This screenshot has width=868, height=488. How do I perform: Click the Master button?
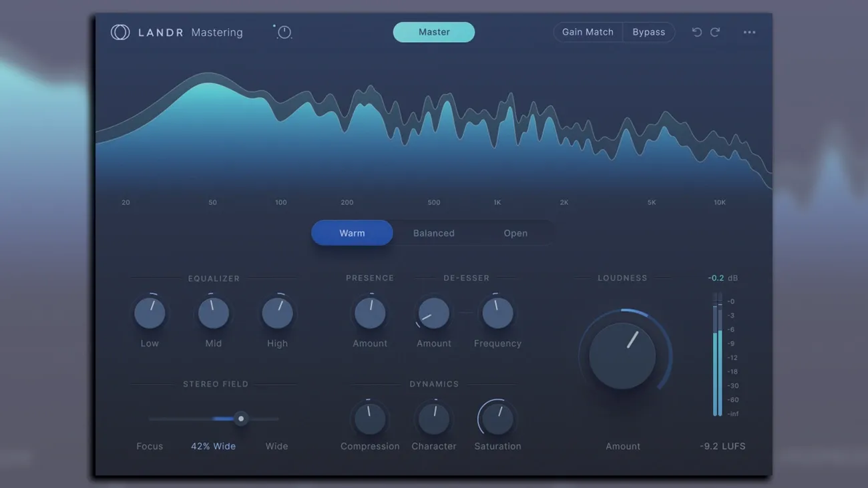click(x=434, y=32)
